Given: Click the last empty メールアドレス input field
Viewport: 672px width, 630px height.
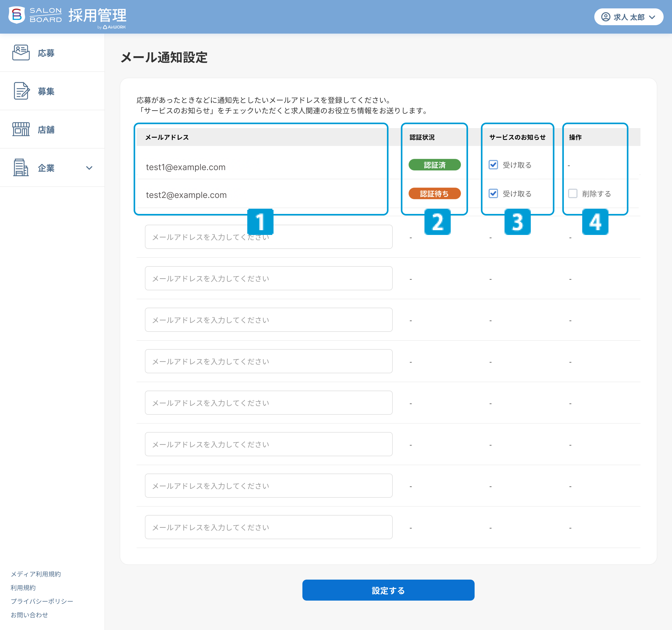Looking at the screenshot, I should [268, 527].
